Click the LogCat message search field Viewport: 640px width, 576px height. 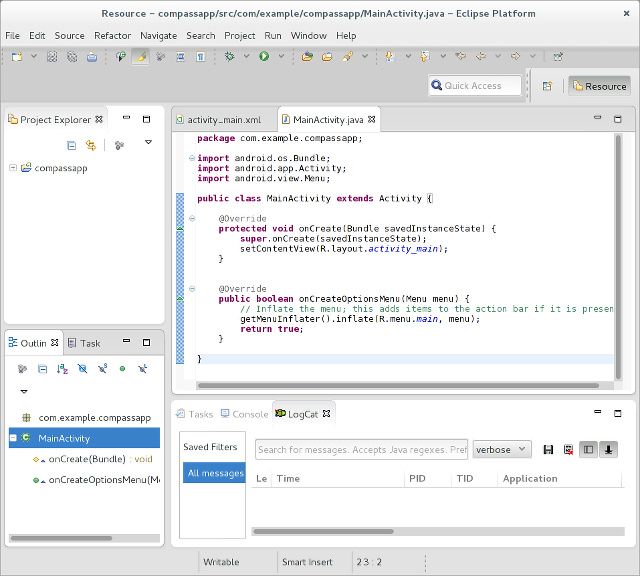click(x=361, y=450)
